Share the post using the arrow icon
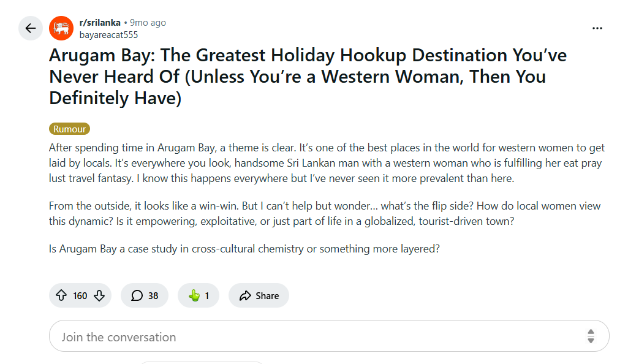This screenshot has width=628, height=364. pos(245,295)
